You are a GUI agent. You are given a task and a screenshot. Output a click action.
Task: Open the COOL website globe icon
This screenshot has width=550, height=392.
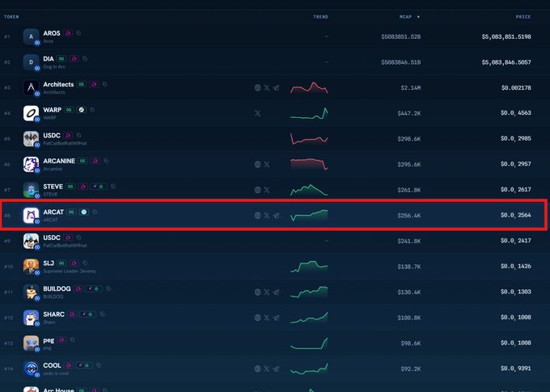pos(257,369)
